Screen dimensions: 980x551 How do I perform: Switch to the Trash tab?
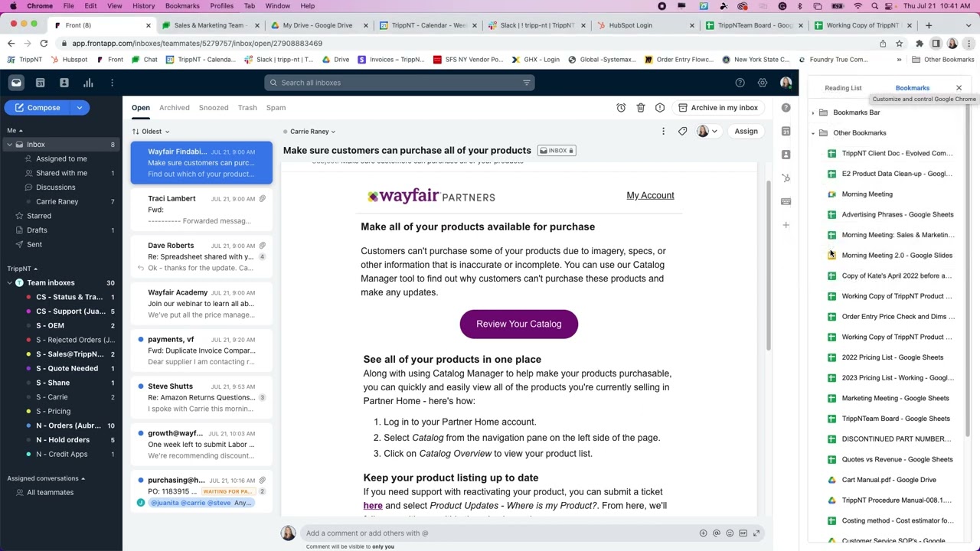click(x=247, y=108)
